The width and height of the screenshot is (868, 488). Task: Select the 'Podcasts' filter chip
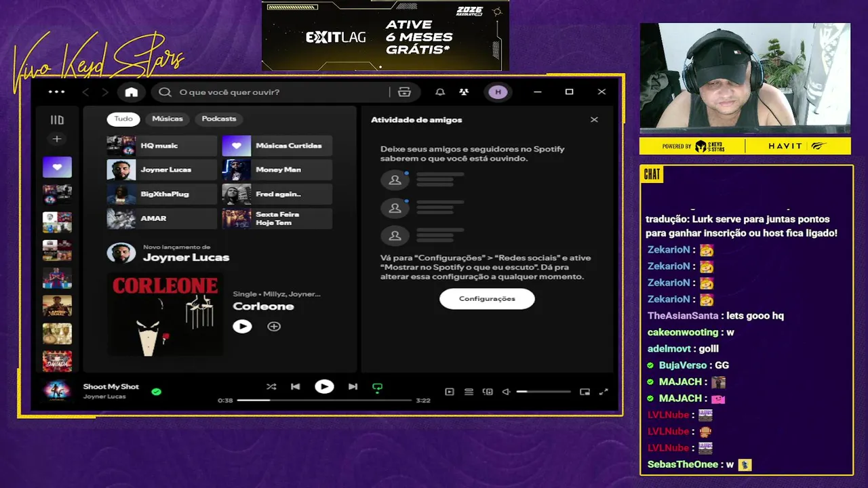219,119
